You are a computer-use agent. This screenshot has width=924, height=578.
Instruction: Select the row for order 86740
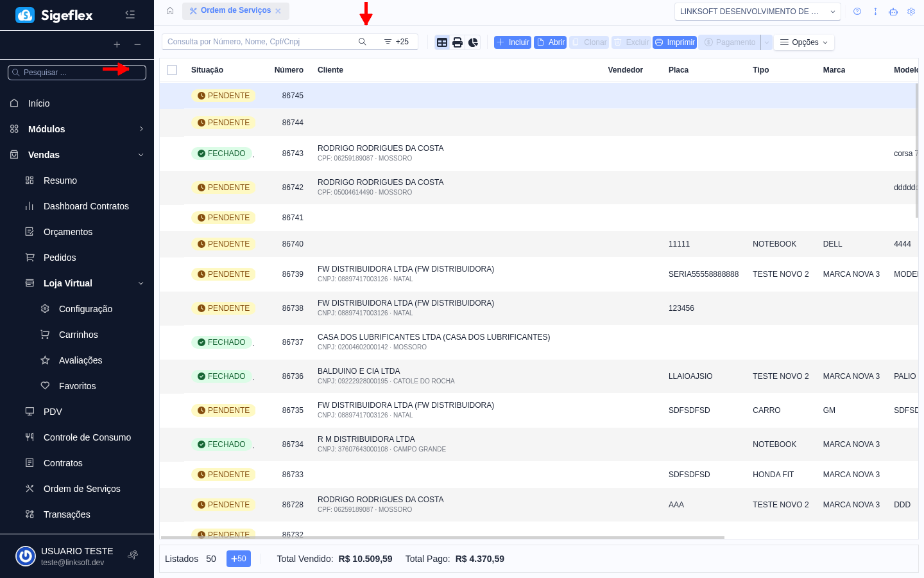(x=172, y=244)
